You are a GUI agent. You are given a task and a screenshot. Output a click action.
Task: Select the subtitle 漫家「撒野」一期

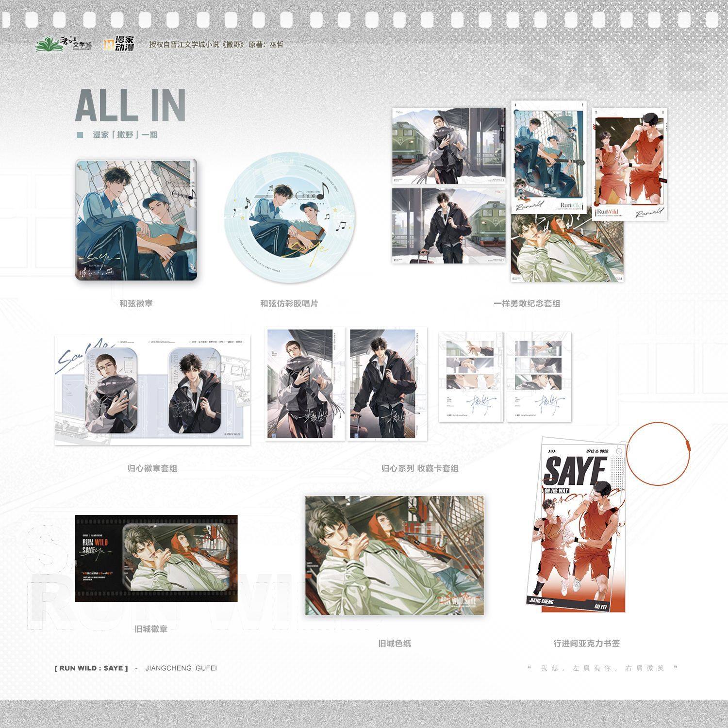coord(125,134)
